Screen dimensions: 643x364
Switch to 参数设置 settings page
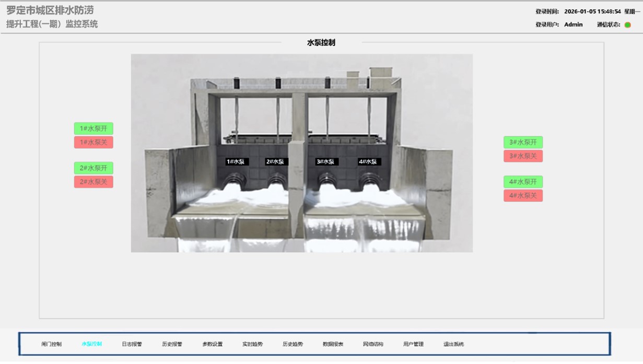pyautogui.click(x=213, y=344)
